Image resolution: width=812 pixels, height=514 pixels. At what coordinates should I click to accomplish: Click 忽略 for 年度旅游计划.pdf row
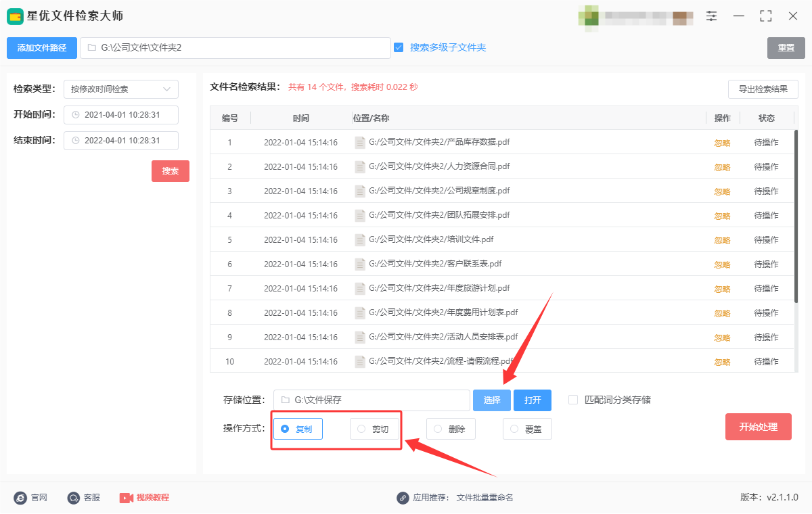tap(723, 289)
